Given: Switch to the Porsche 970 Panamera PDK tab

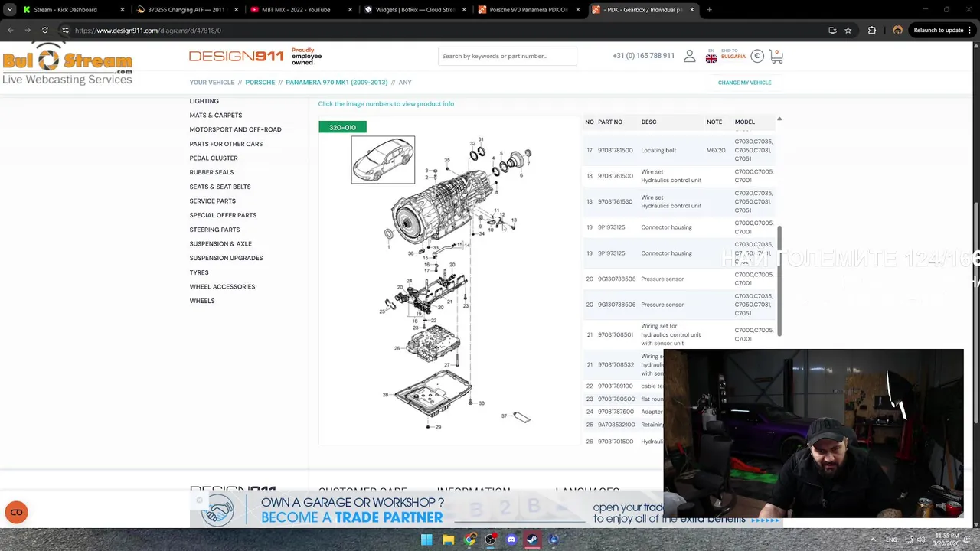Looking at the screenshot, I should point(528,10).
